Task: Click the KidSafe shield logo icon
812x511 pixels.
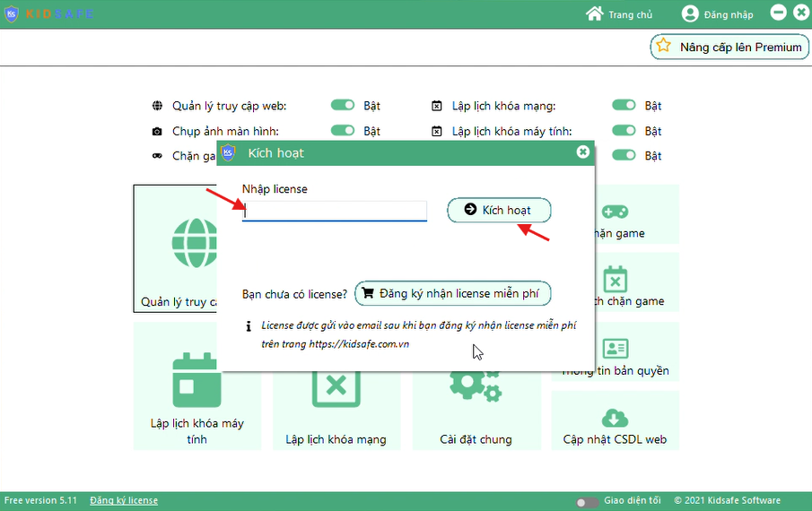Action: point(12,14)
